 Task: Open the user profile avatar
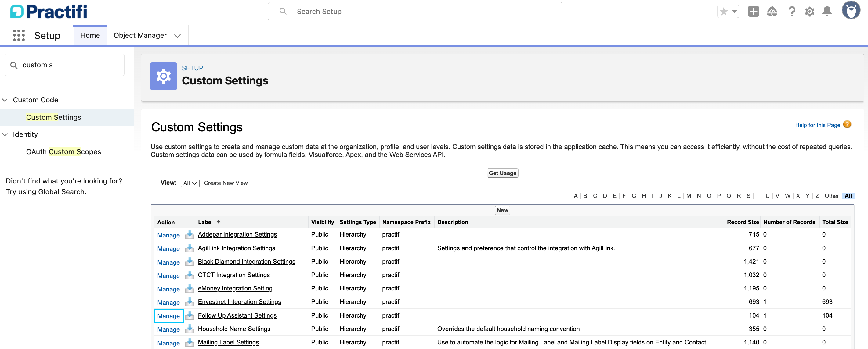point(851,10)
